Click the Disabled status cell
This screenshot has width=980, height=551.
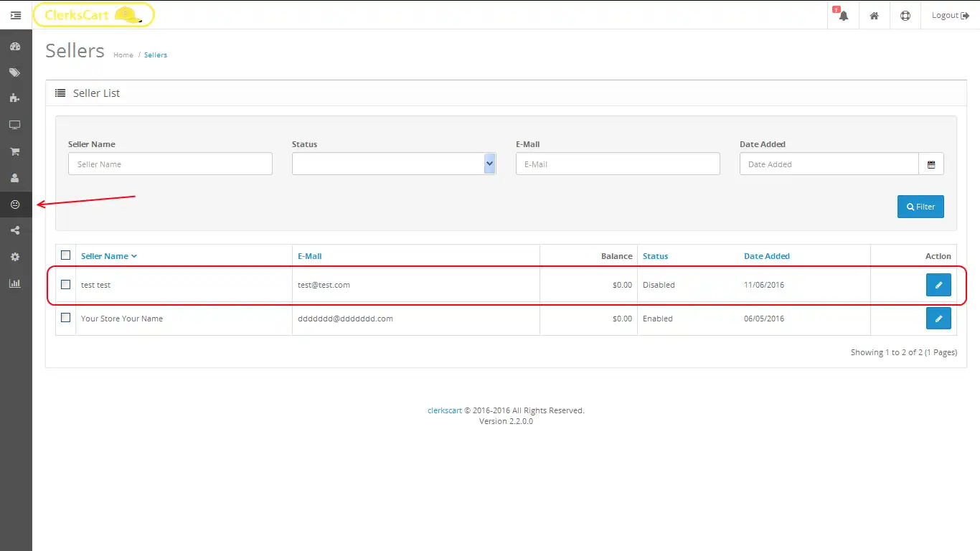click(659, 285)
